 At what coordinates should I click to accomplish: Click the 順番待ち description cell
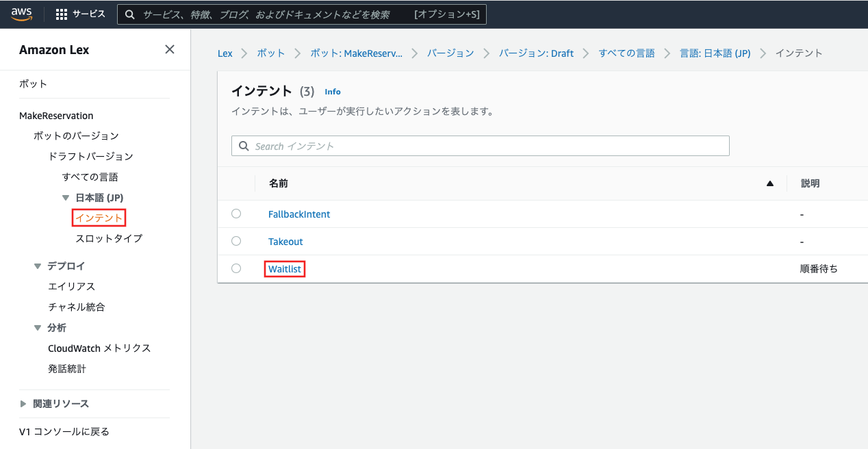pos(819,269)
